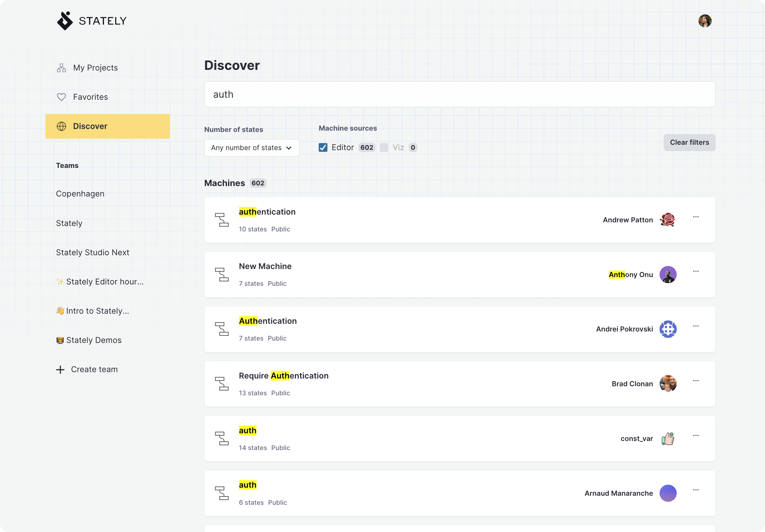Click Create team
This screenshot has height=532, width=765.
87,369
